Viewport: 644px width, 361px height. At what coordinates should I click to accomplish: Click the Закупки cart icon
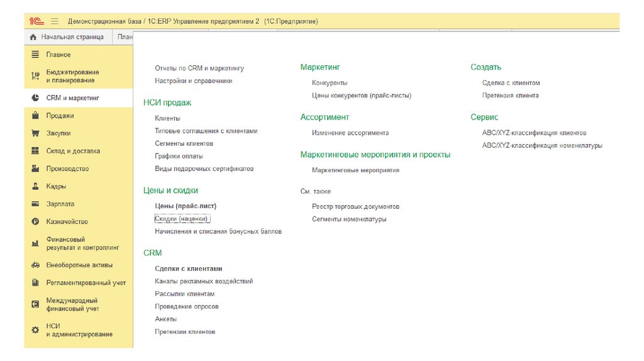tap(35, 133)
